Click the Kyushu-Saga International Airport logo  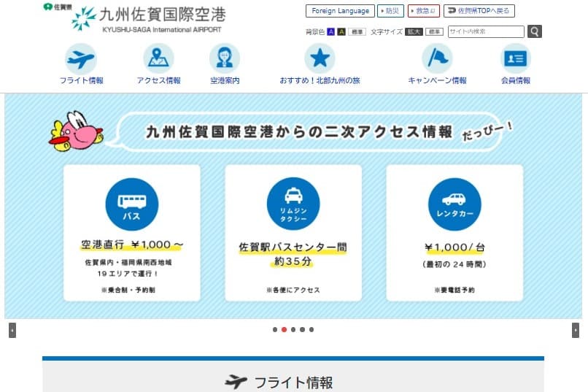tap(149, 19)
